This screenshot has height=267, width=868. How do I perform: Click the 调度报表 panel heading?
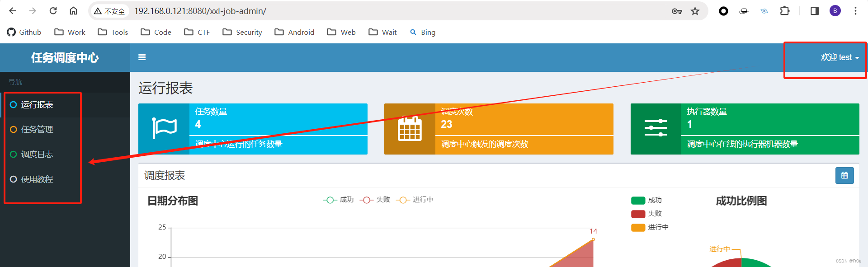(165, 176)
